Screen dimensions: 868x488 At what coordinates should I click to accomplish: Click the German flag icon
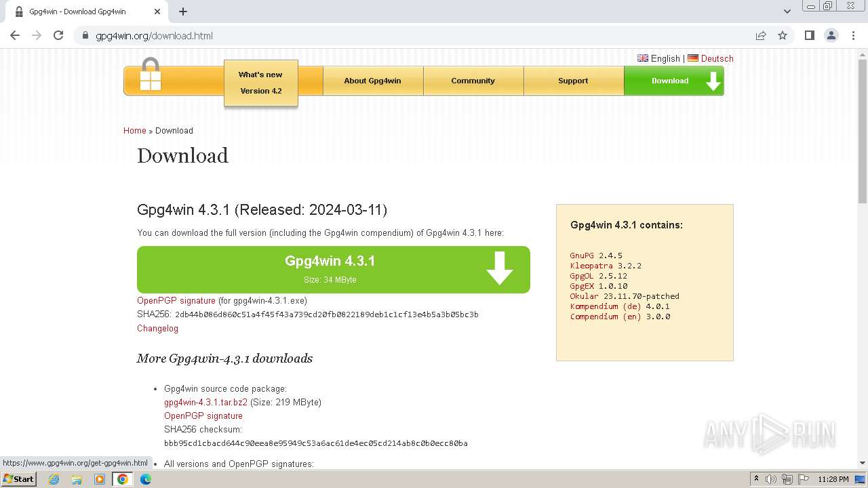click(693, 58)
